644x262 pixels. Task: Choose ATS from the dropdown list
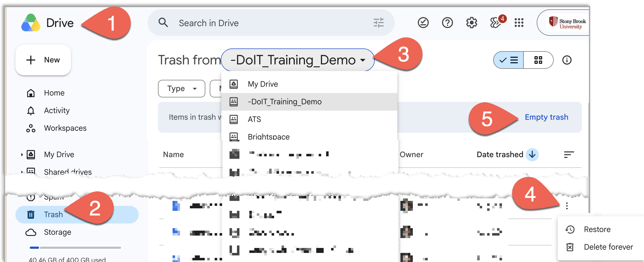(x=309, y=119)
